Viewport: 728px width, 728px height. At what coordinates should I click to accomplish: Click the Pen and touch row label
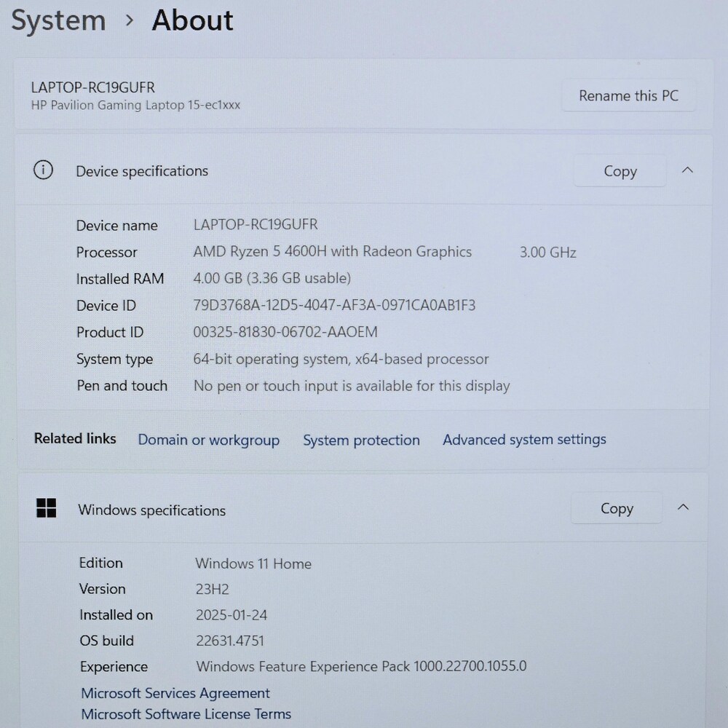point(122,386)
